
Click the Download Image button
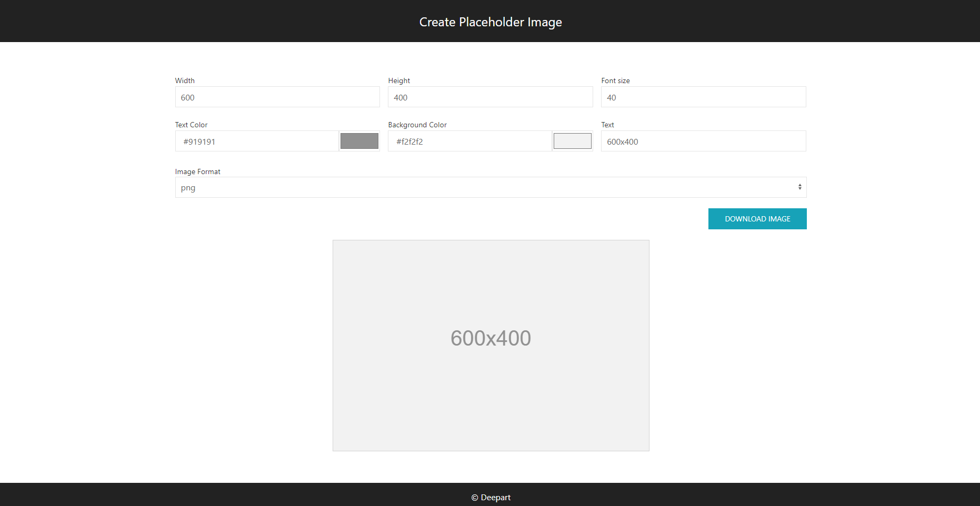point(757,219)
